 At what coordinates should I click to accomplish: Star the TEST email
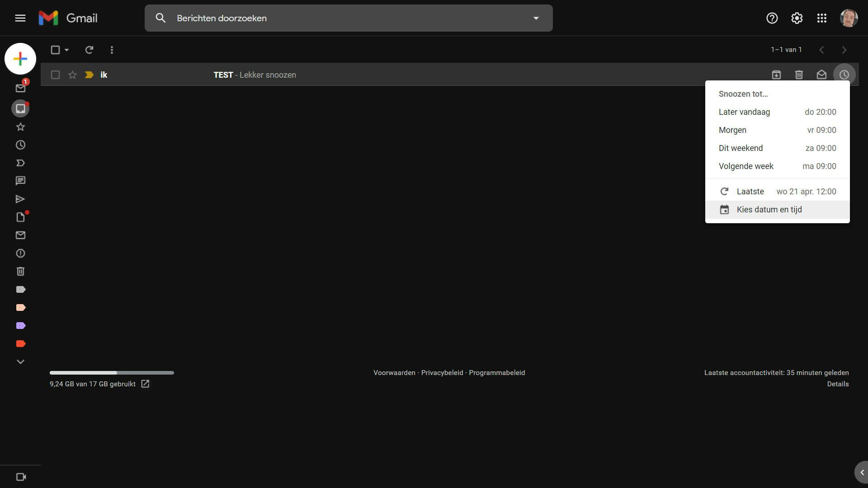click(72, 75)
